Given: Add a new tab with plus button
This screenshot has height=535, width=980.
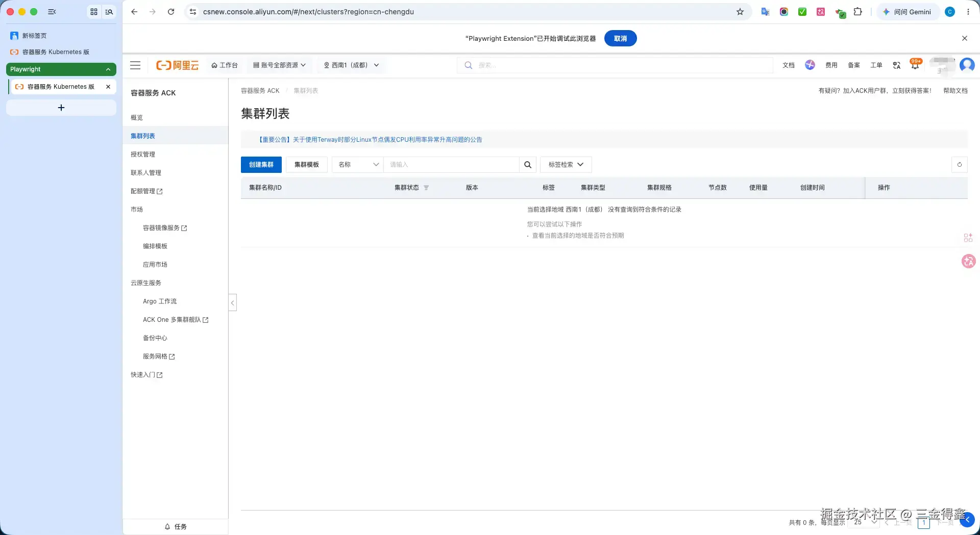Looking at the screenshot, I should point(61,108).
